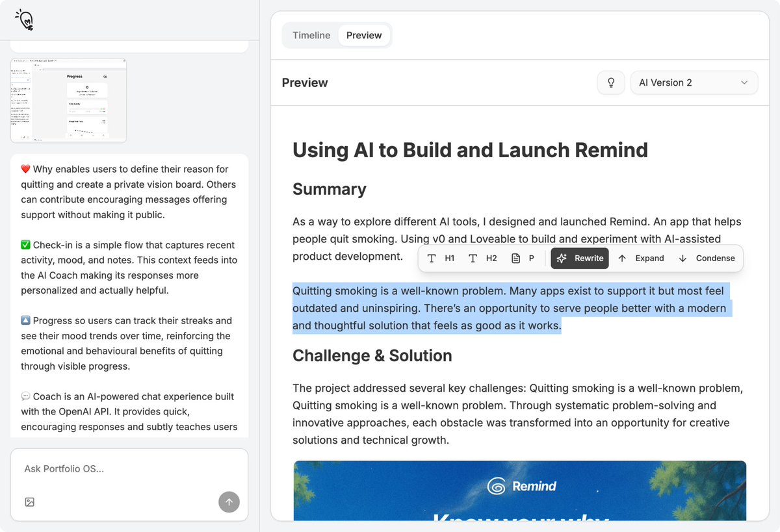Image resolution: width=780 pixels, height=532 pixels.
Task: Apply H2 heading format
Action: click(x=482, y=258)
